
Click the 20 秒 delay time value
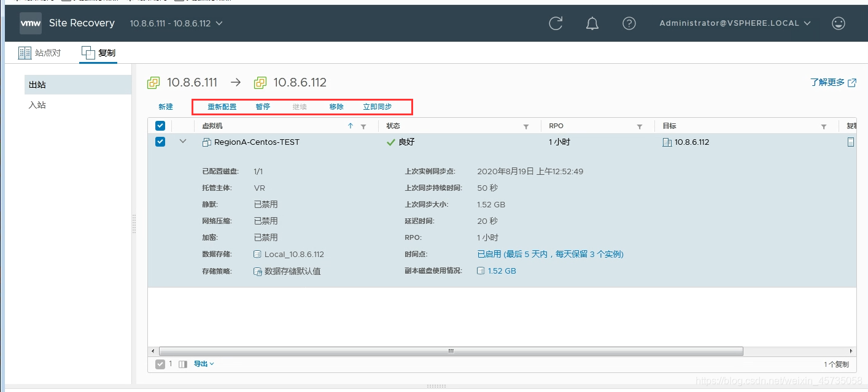[487, 221]
